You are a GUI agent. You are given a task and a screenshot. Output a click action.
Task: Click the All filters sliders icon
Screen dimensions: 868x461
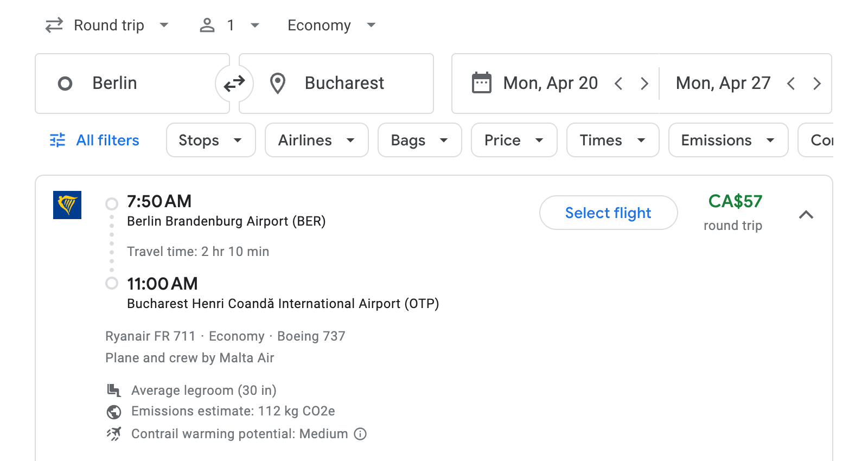pyautogui.click(x=56, y=140)
